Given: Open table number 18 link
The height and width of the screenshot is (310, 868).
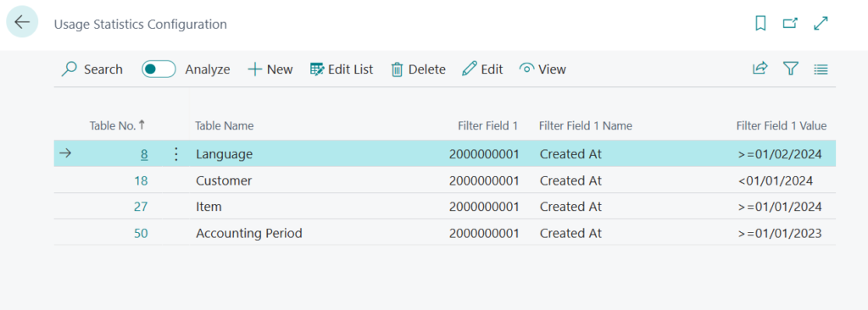Looking at the screenshot, I should click(x=141, y=180).
